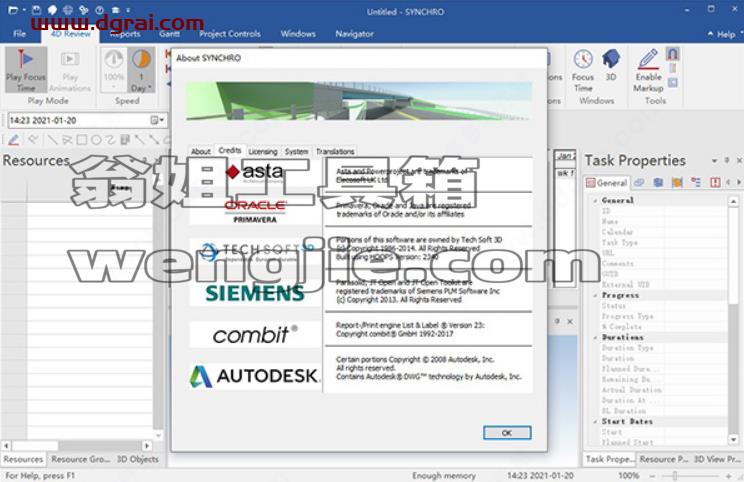Switch to the Translations tab

click(335, 151)
